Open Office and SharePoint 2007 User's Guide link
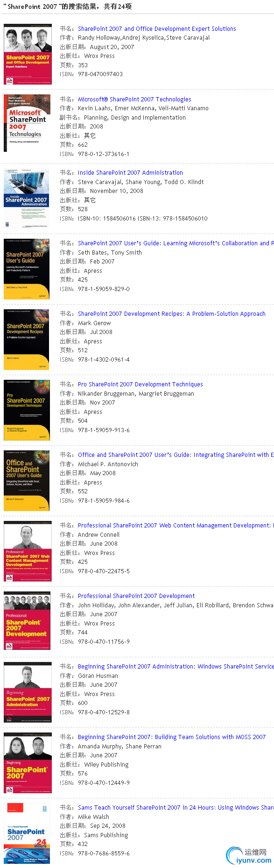 point(176,455)
